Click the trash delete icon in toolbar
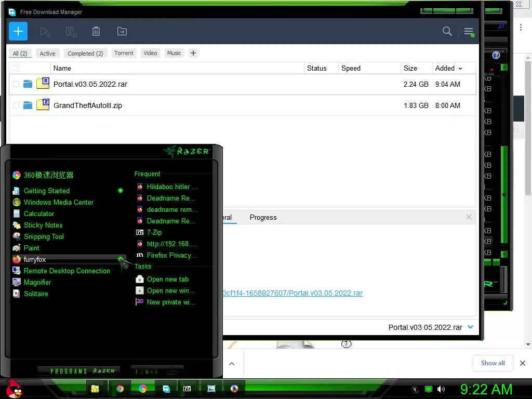Image resolution: width=532 pixels, height=399 pixels. pyautogui.click(x=96, y=31)
